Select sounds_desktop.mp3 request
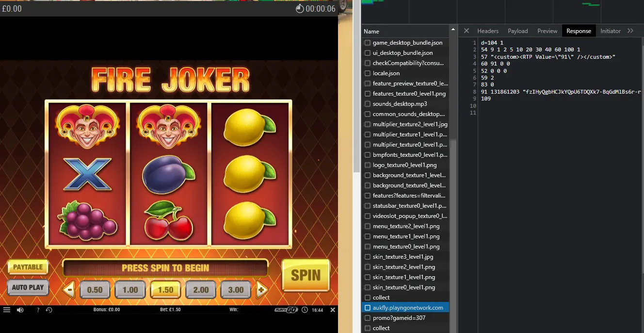644x333 pixels. tap(405, 104)
